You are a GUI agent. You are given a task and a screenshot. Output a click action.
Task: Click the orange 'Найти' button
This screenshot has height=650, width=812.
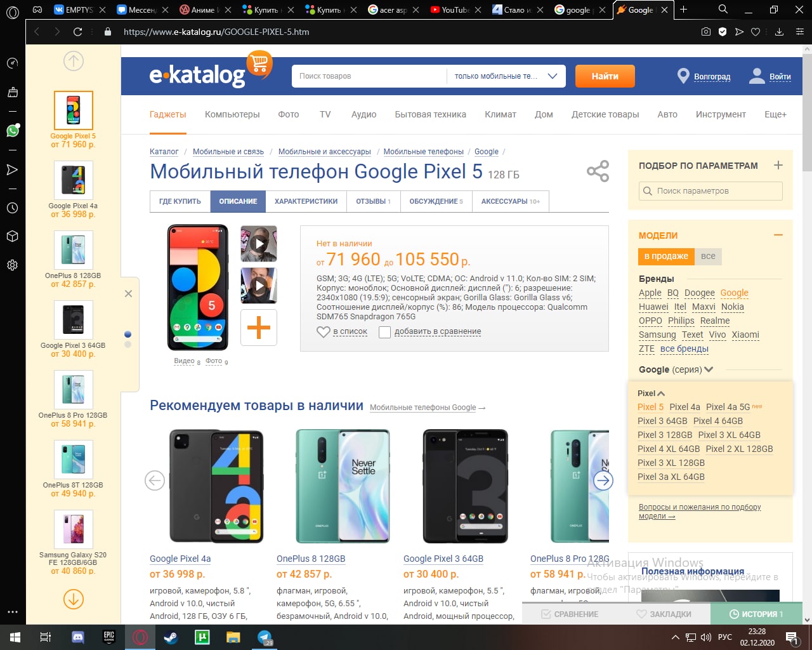pyautogui.click(x=605, y=76)
